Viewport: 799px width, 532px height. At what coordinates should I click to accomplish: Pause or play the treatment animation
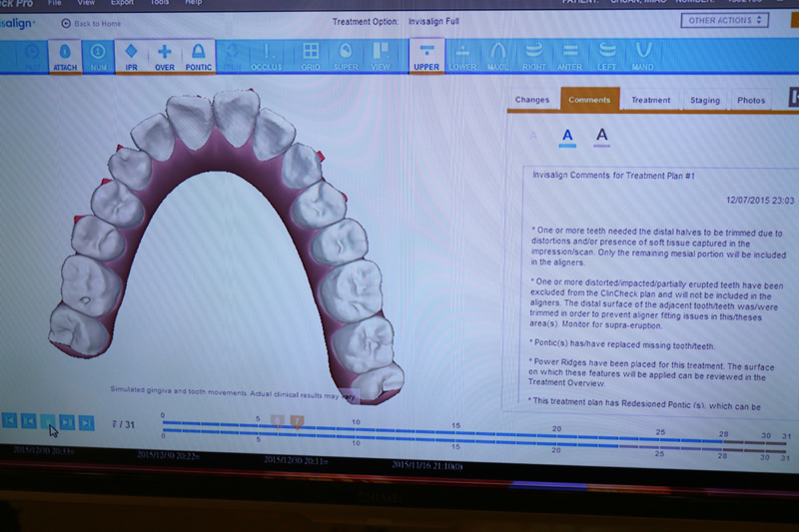coord(48,422)
